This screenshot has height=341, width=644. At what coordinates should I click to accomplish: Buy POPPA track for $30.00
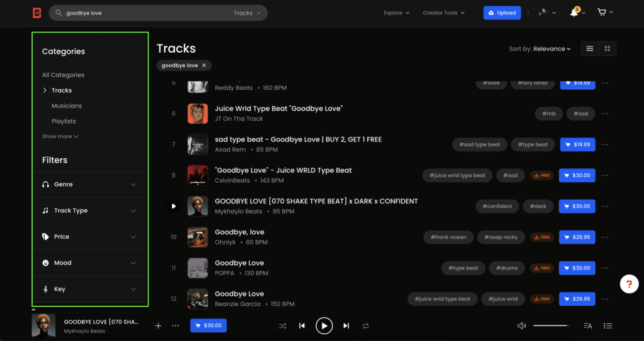[x=577, y=268]
